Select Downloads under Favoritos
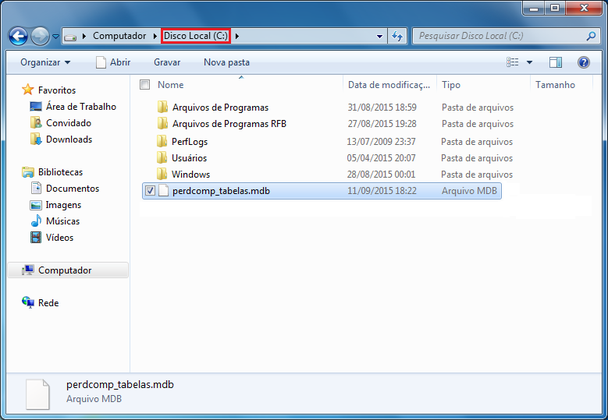 click(x=68, y=139)
